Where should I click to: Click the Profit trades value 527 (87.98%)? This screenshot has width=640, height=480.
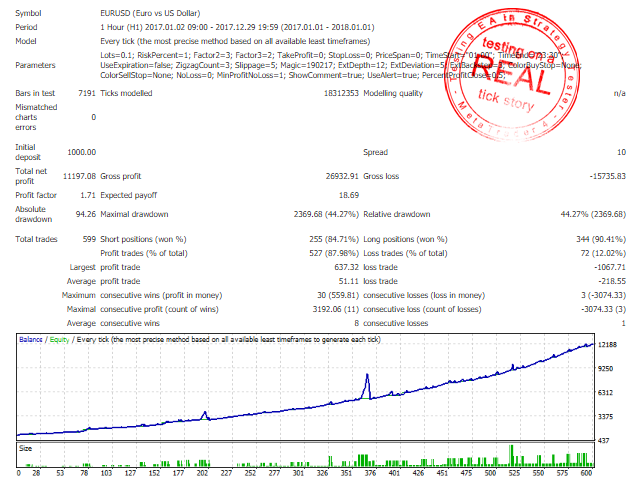pyautogui.click(x=334, y=253)
